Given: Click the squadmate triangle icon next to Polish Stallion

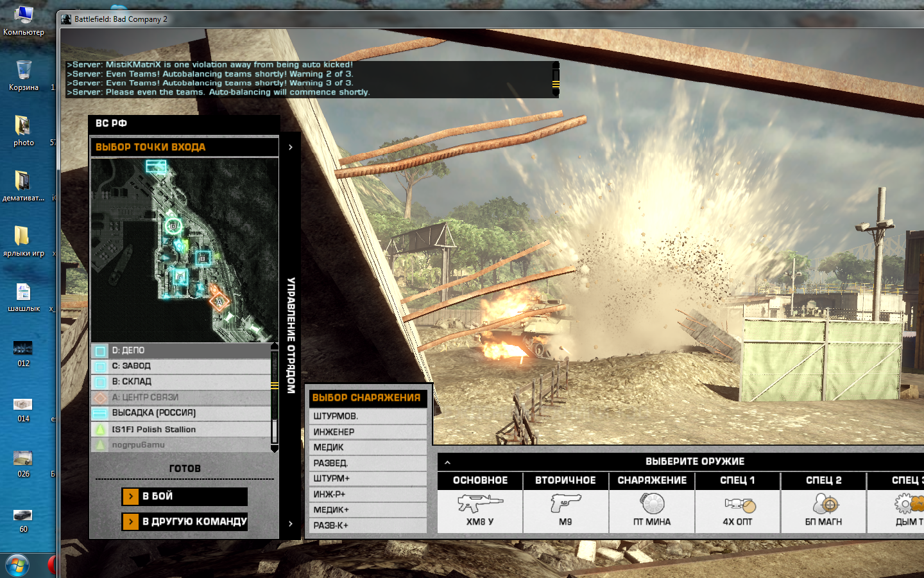Looking at the screenshot, I should point(100,429).
